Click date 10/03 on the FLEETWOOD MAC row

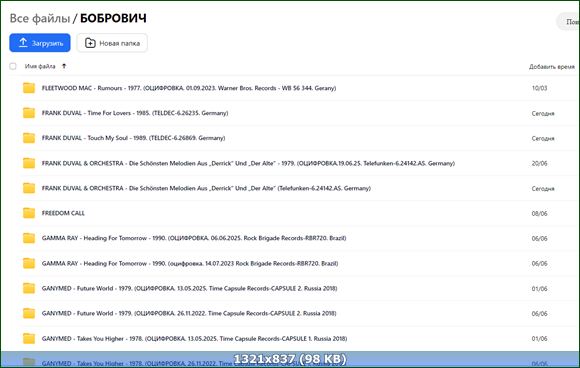point(539,88)
